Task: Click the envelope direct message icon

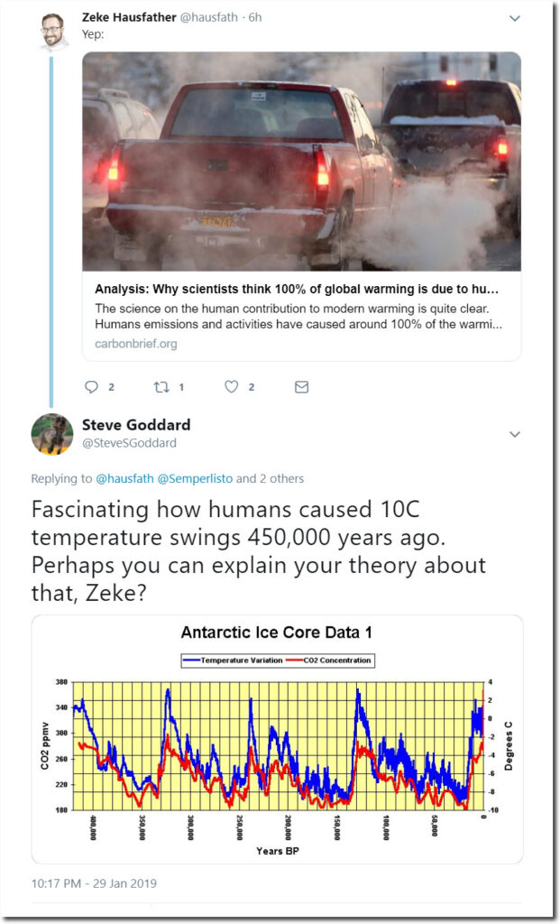Action: coord(301,386)
